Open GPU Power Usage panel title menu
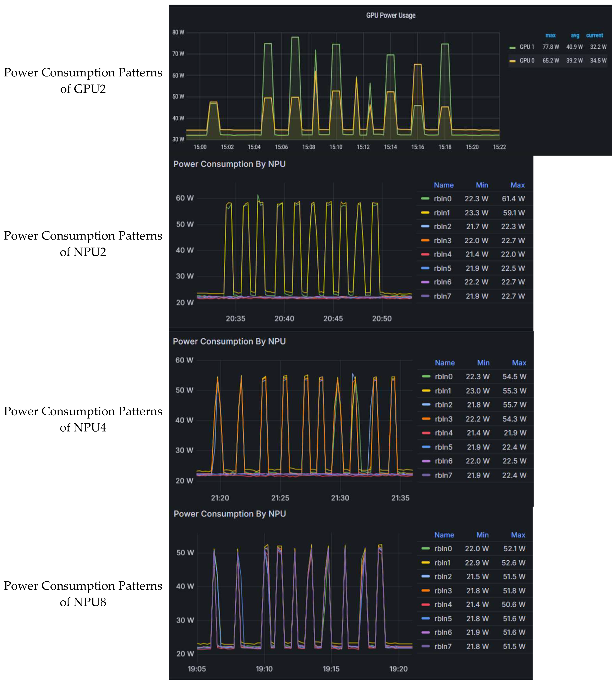This screenshot has width=616, height=687. click(x=391, y=15)
